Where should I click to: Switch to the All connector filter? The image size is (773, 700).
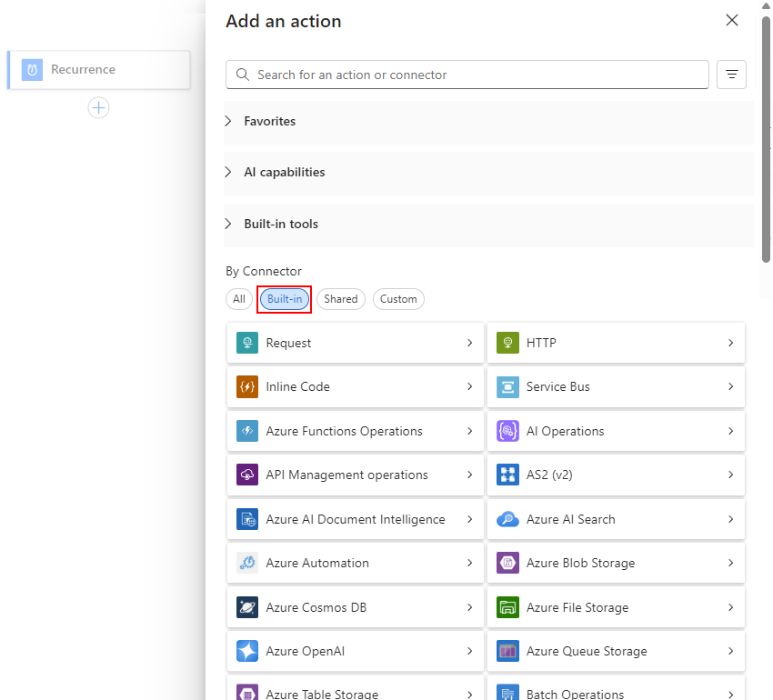click(x=238, y=299)
